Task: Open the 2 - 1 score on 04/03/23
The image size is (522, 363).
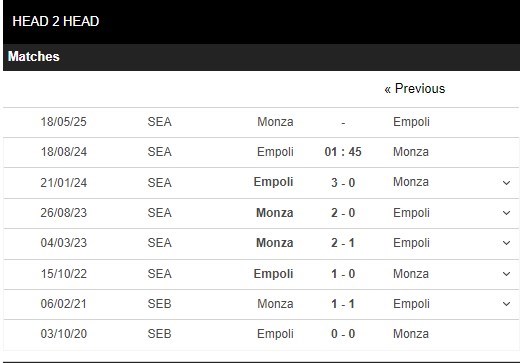Action: coord(343,243)
